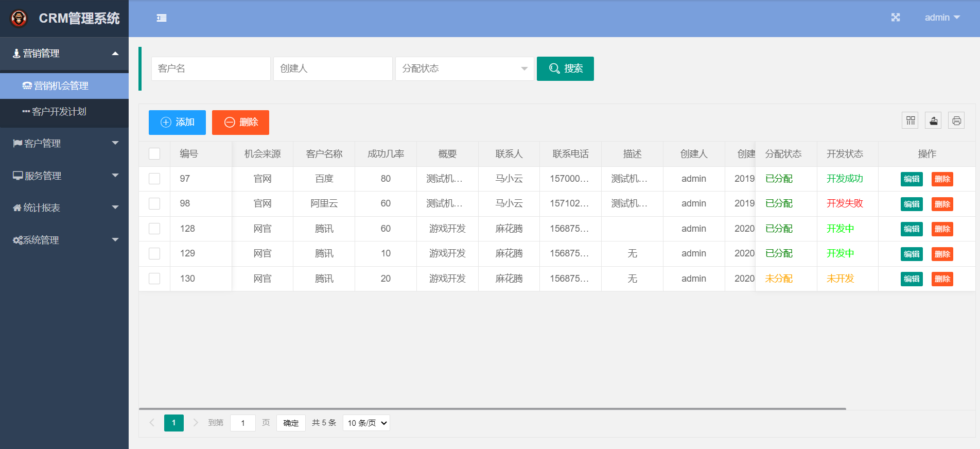Select the header select-all checkbox
Image resolution: width=980 pixels, height=449 pixels.
pos(154,154)
